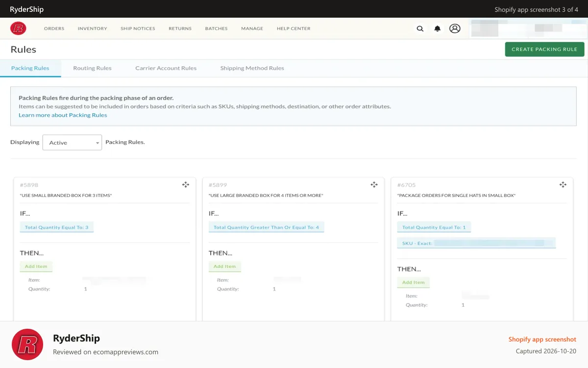Switch to the Carrier Account Rules tab
Image resolution: width=588 pixels, height=368 pixels.
point(166,68)
